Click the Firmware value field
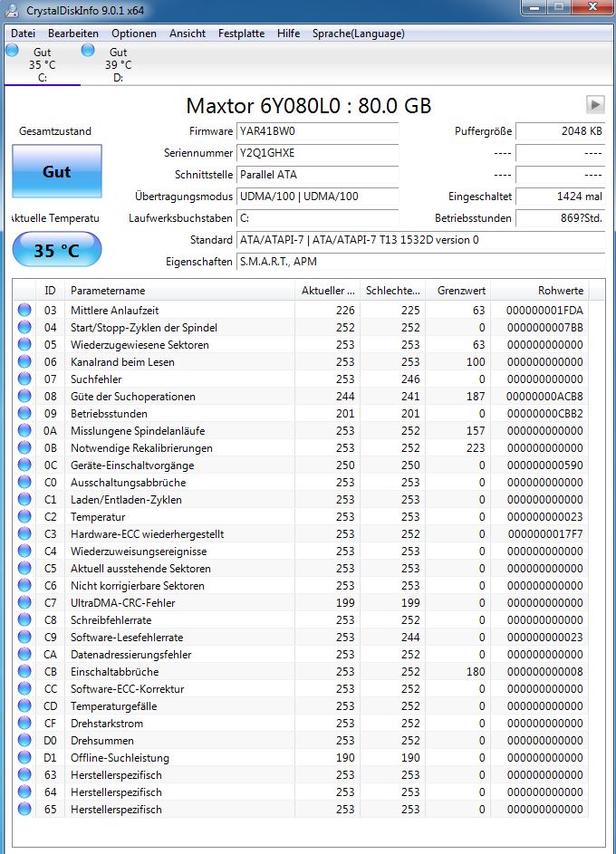Viewport: 616px width, 854px height. pyautogui.click(x=317, y=131)
